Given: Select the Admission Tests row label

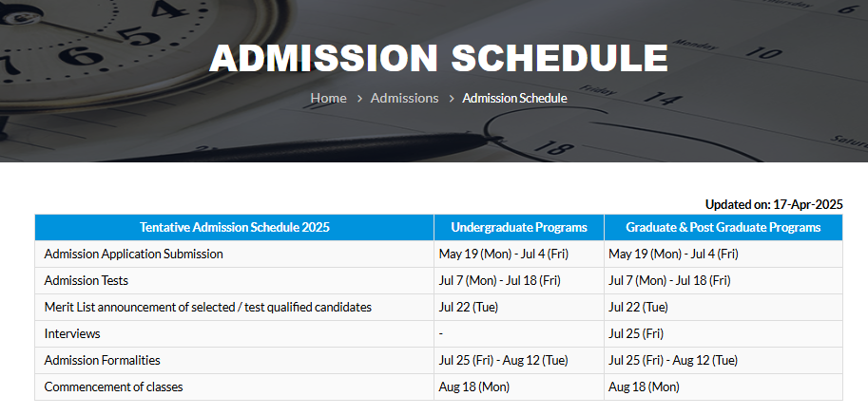Looking at the screenshot, I should 86,281.
